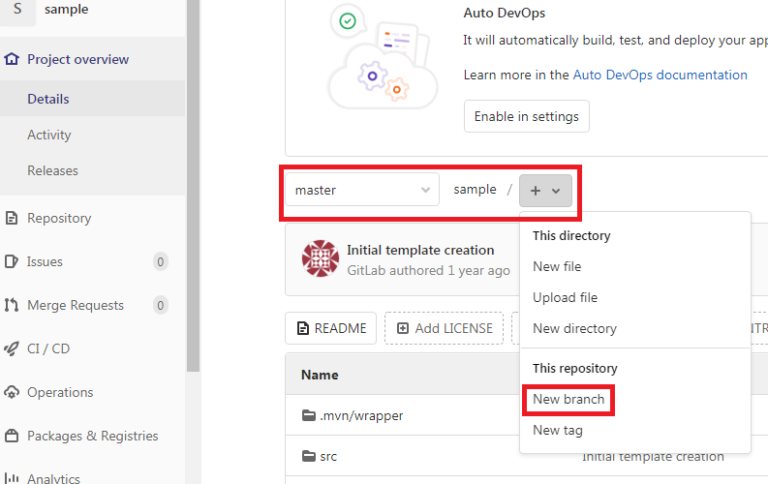Toggle the plus add-to-tree dropdown
This screenshot has height=484, width=768.
coord(545,191)
